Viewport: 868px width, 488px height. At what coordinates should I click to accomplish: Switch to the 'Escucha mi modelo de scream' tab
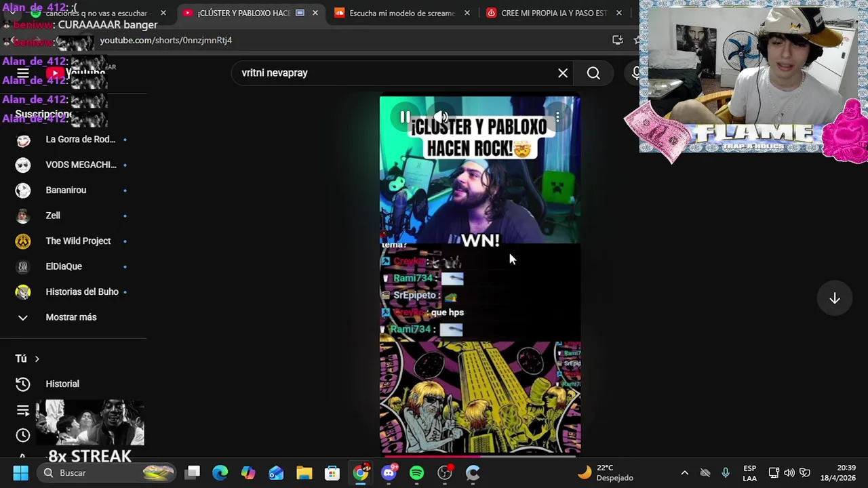(x=402, y=13)
